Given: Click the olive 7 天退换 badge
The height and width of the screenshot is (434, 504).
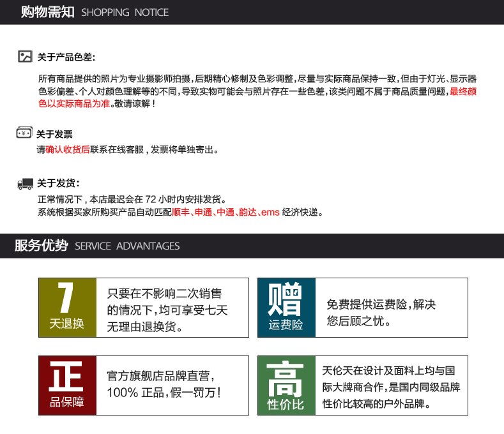Looking at the screenshot, I should (x=68, y=308).
